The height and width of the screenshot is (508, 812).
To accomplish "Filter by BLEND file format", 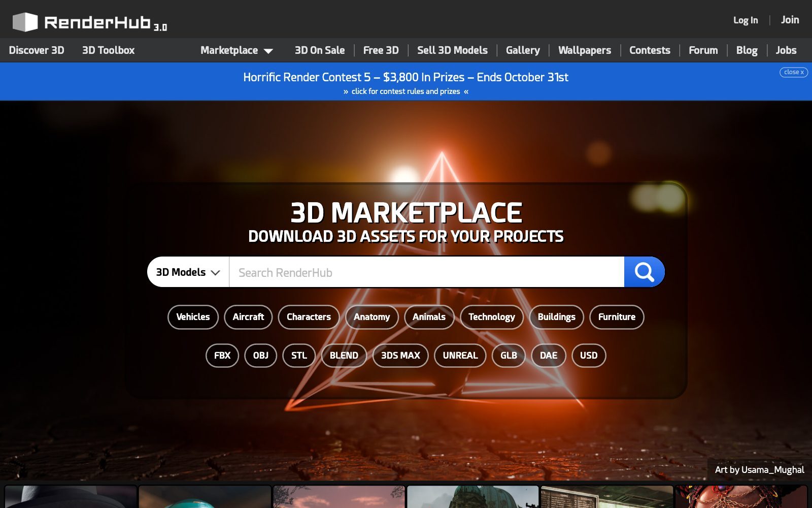I will (x=344, y=356).
